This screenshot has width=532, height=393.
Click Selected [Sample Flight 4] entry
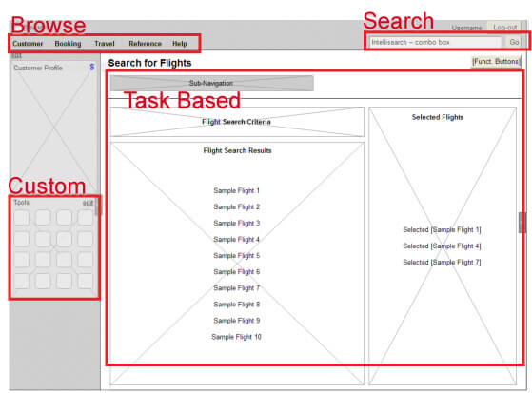pyautogui.click(x=442, y=246)
